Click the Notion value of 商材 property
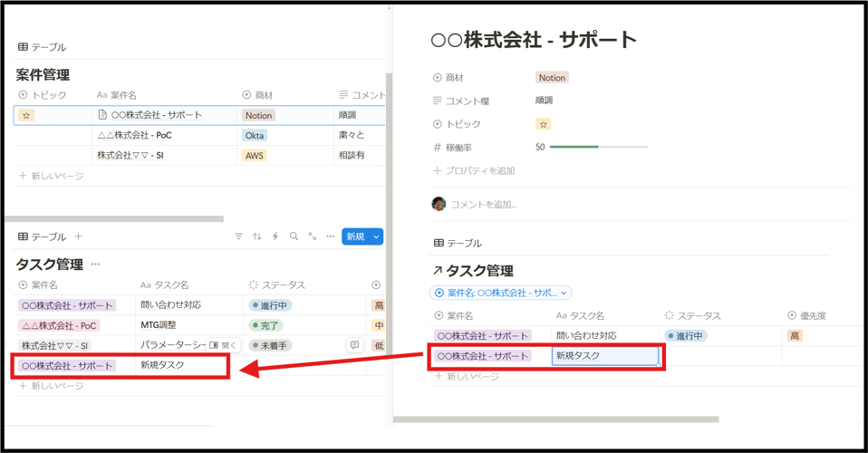868x453 pixels. pos(552,78)
